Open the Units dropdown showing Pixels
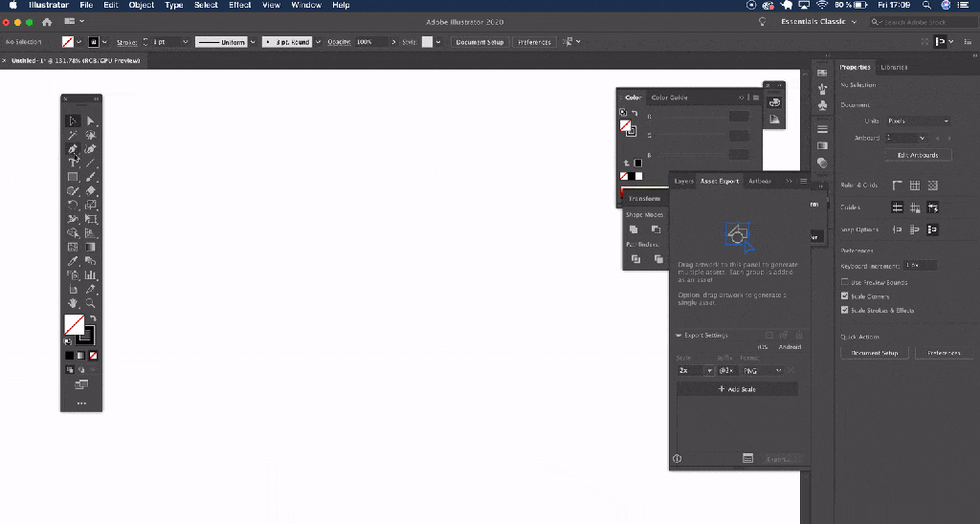This screenshot has width=980, height=524. pos(918,121)
